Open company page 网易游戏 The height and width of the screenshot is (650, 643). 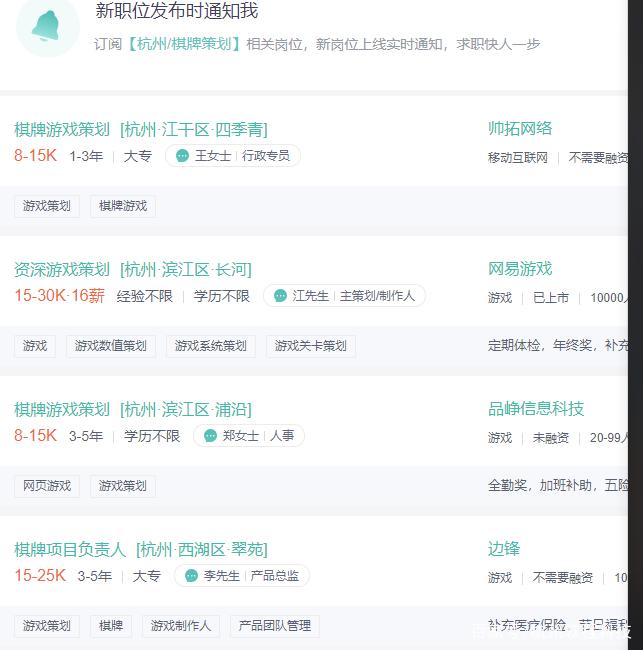520,269
